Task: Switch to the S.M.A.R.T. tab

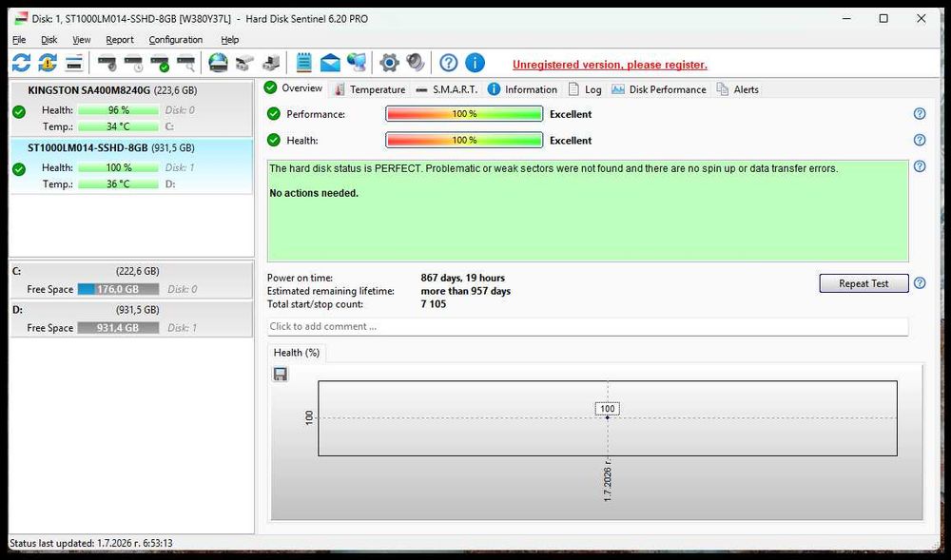Action: pyautogui.click(x=447, y=89)
